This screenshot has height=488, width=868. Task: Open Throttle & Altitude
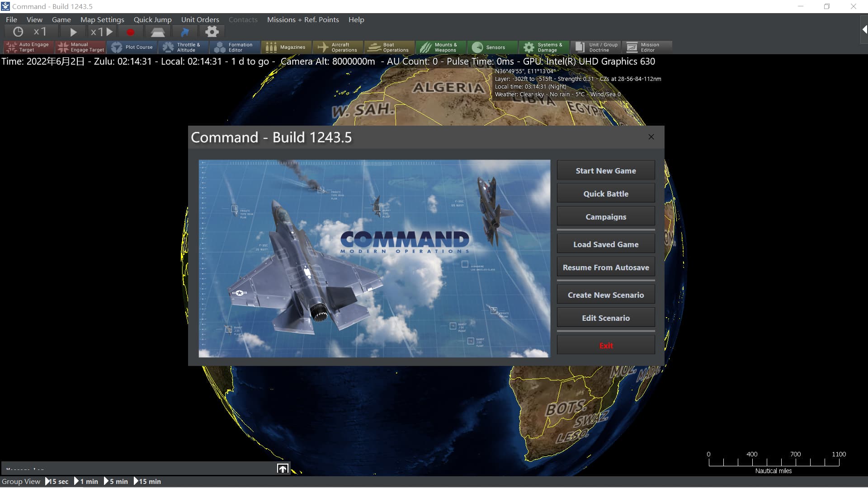(184, 47)
